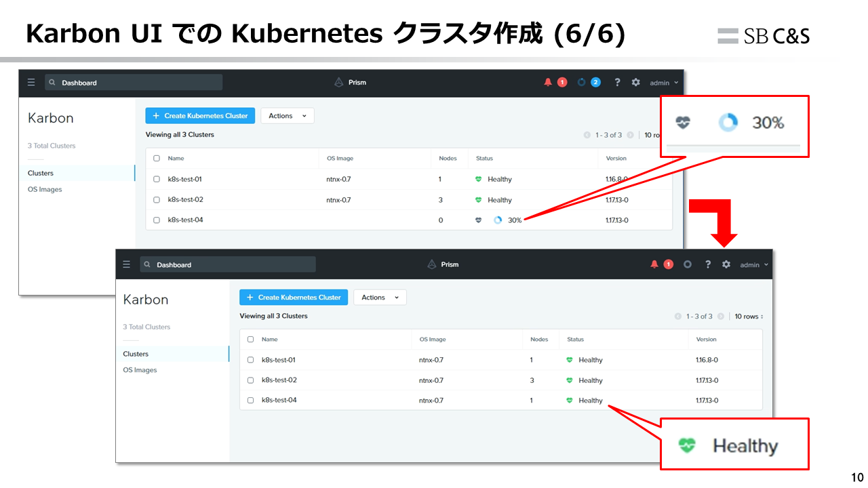Sort by Status column in lower window

pyautogui.click(x=575, y=339)
